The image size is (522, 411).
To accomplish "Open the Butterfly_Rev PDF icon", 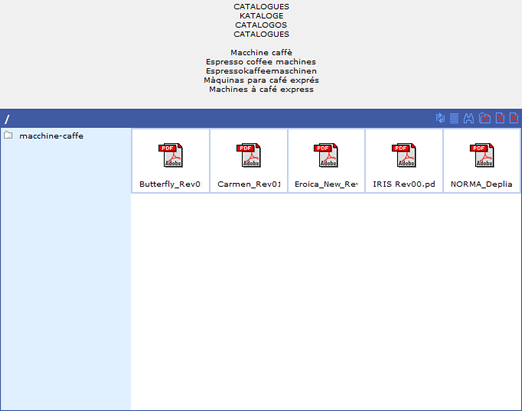I will pyautogui.click(x=170, y=155).
